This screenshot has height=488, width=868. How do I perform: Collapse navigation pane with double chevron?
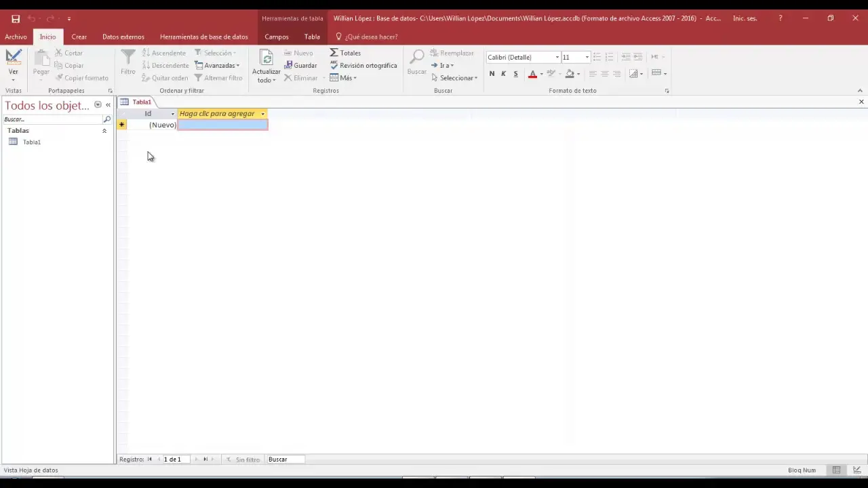click(x=108, y=105)
